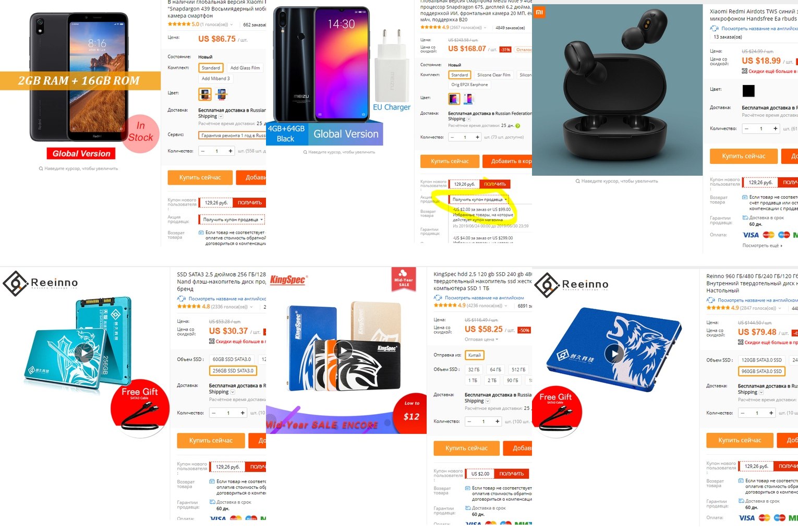
Task: Choose the 512 ГБ KingSpec capacity
Action: click(x=518, y=369)
